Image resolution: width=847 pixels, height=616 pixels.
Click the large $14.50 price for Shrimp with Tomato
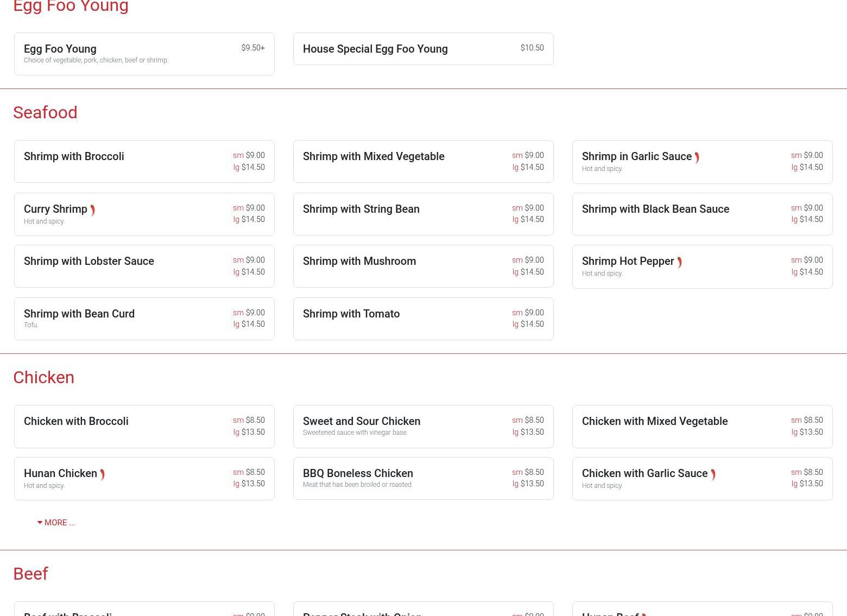tap(532, 324)
